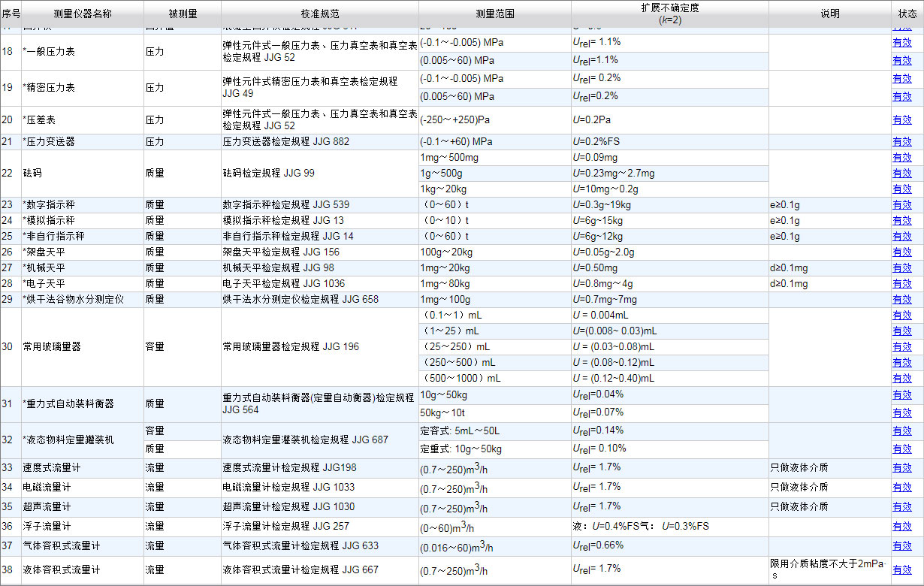Open 有效 link for 压差表 row
The height and width of the screenshot is (586, 924).
tap(902, 120)
